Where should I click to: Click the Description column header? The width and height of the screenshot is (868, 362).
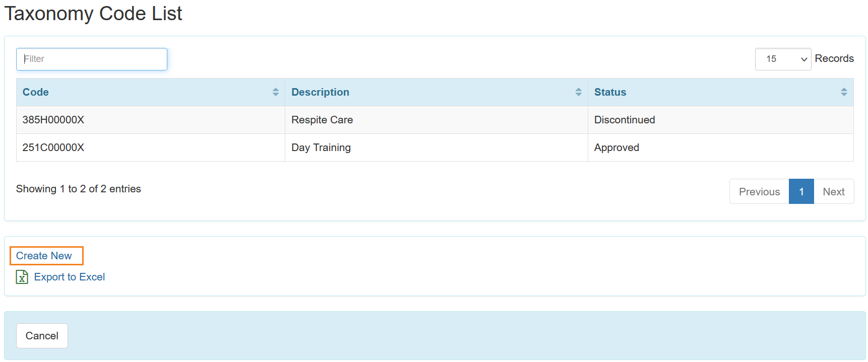(320, 92)
